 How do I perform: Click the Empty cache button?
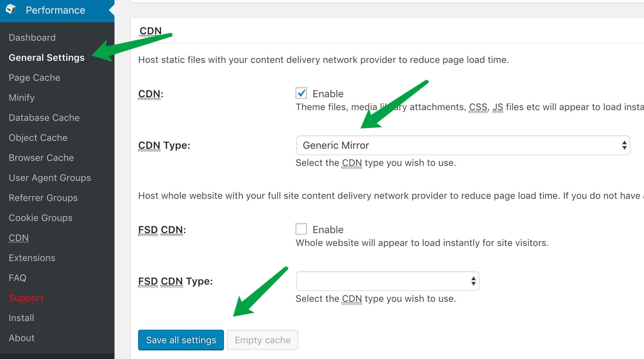coord(263,340)
